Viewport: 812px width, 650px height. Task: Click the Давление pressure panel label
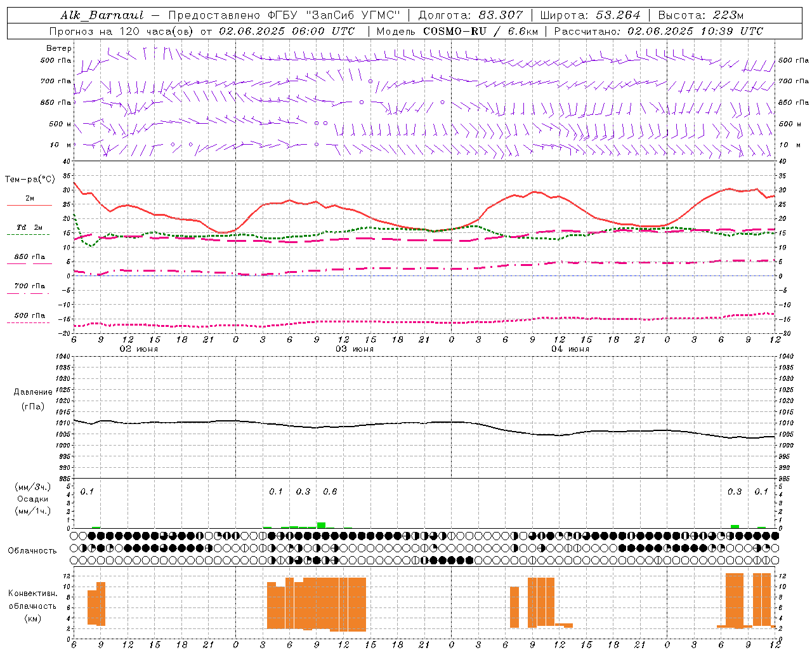coord(33,392)
